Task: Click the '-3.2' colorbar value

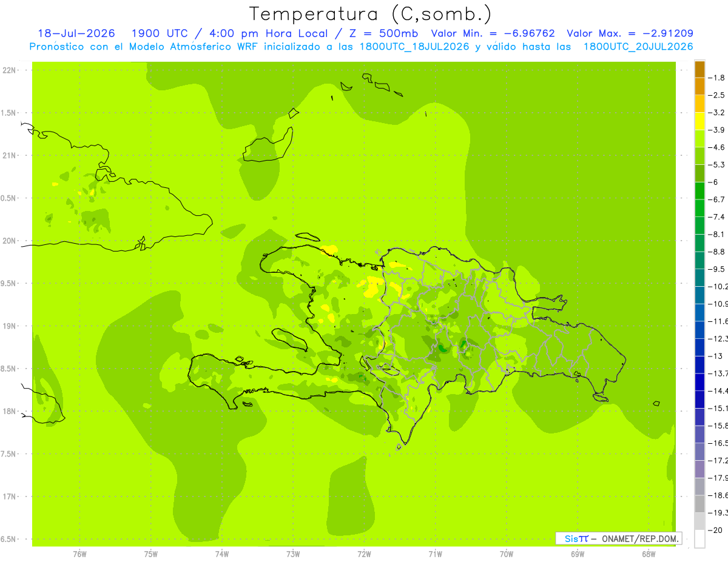Action: (716, 113)
